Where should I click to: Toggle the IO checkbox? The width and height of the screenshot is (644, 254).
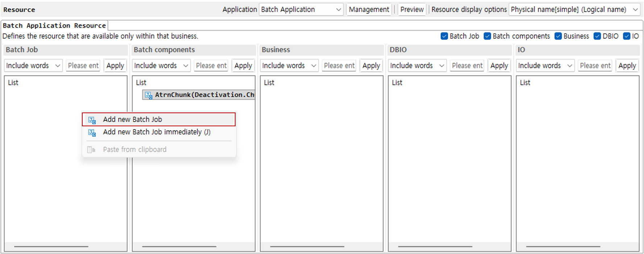pyautogui.click(x=627, y=36)
